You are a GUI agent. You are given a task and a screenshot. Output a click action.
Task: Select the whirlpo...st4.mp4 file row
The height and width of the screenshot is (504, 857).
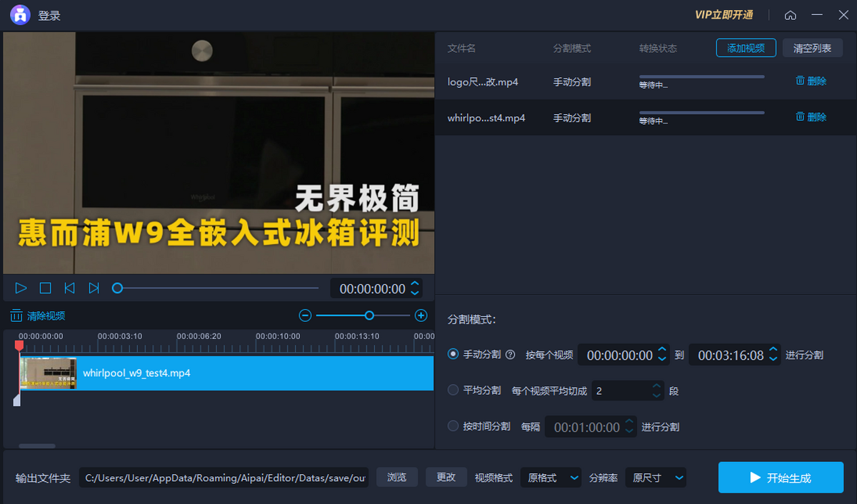(646, 117)
